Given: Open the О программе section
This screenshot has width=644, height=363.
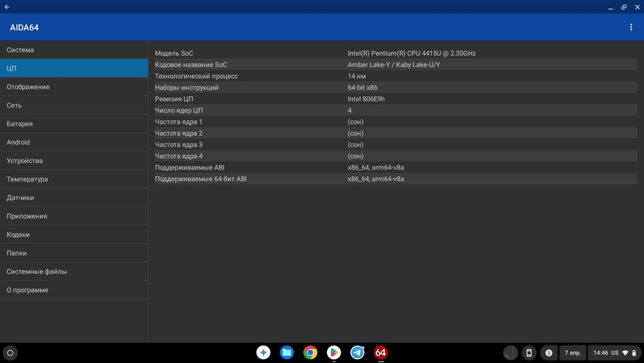Looking at the screenshot, I should [74, 290].
